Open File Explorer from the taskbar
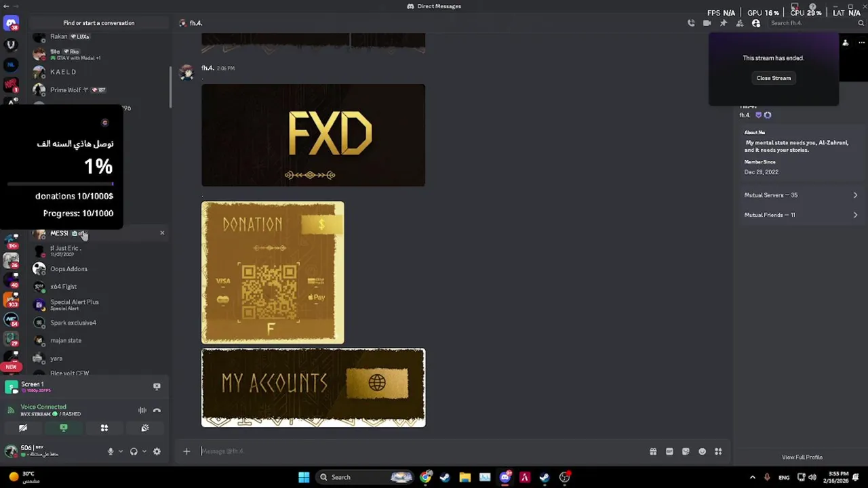 point(465,477)
